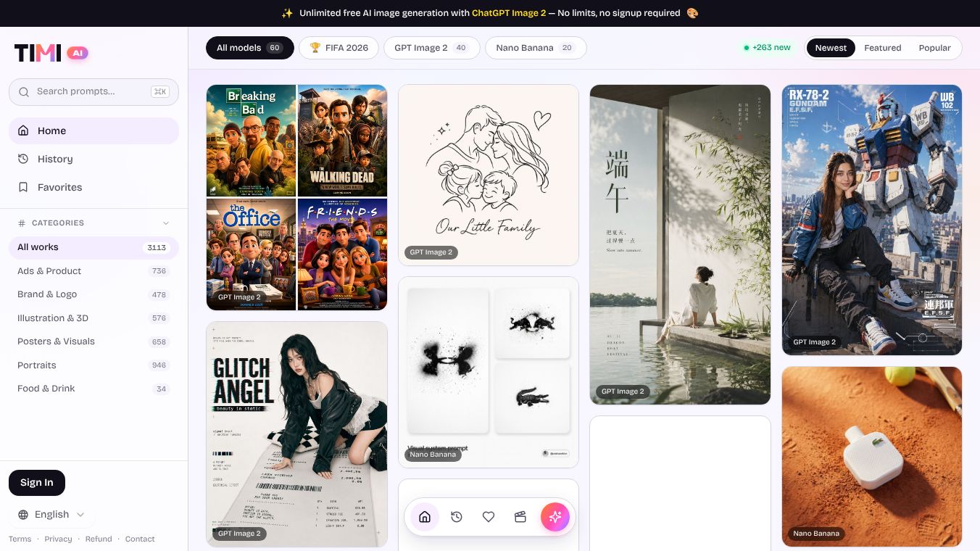
Task: Open the English language dropdown
Action: click(51, 515)
